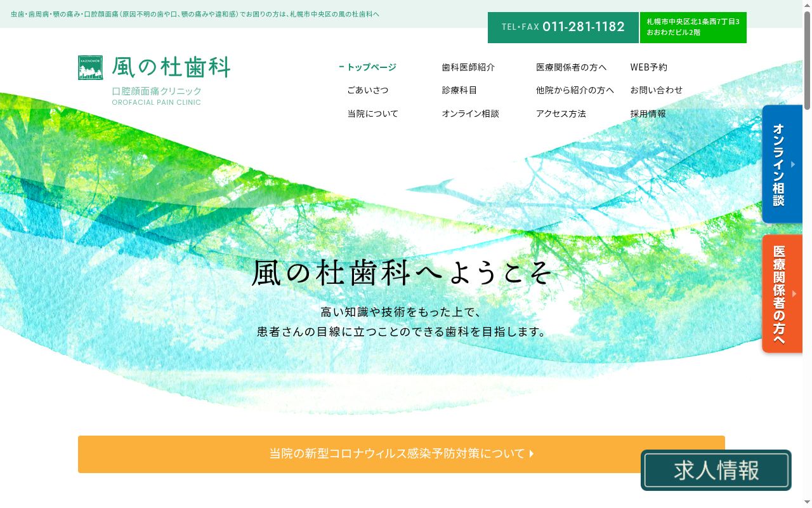Click the arrow icon in the orange corona banner

(532, 454)
